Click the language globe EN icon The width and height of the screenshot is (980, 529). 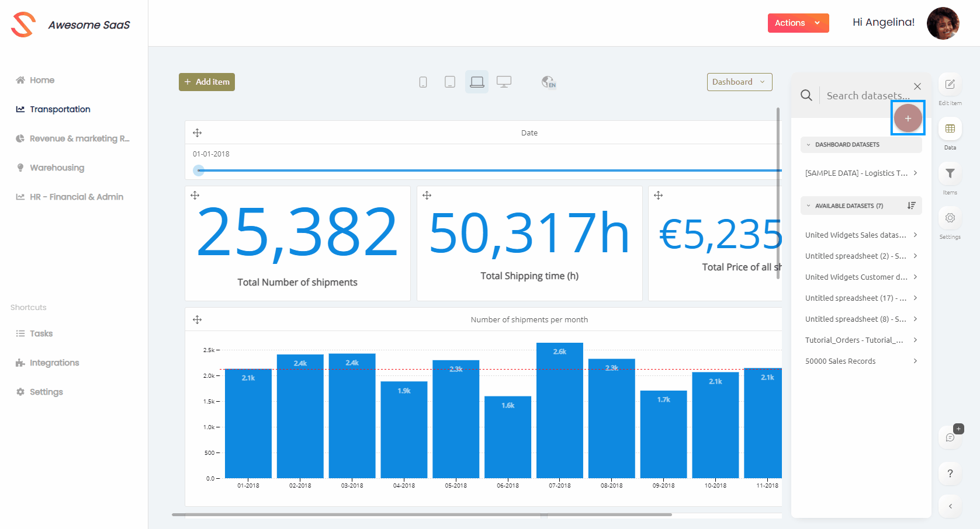click(548, 82)
